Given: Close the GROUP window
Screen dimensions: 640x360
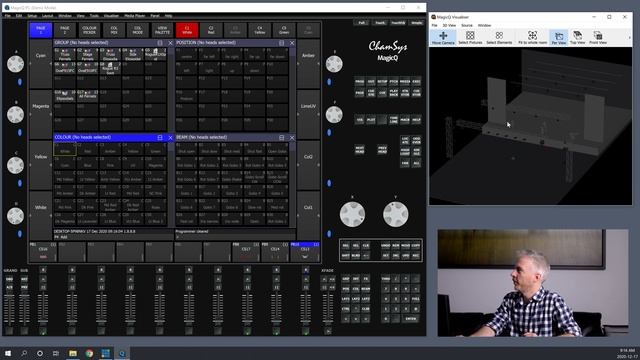Looking at the screenshot, I should [x=170, y=43].
